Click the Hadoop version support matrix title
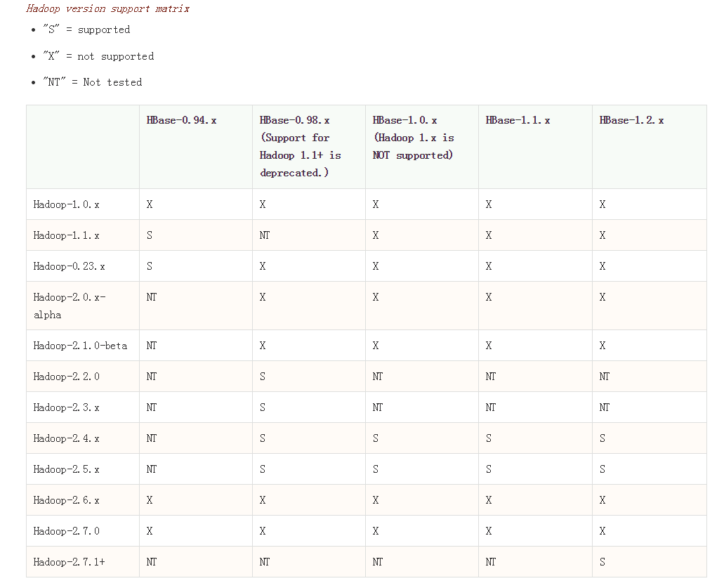724x588 pixels. coord(106,8)
